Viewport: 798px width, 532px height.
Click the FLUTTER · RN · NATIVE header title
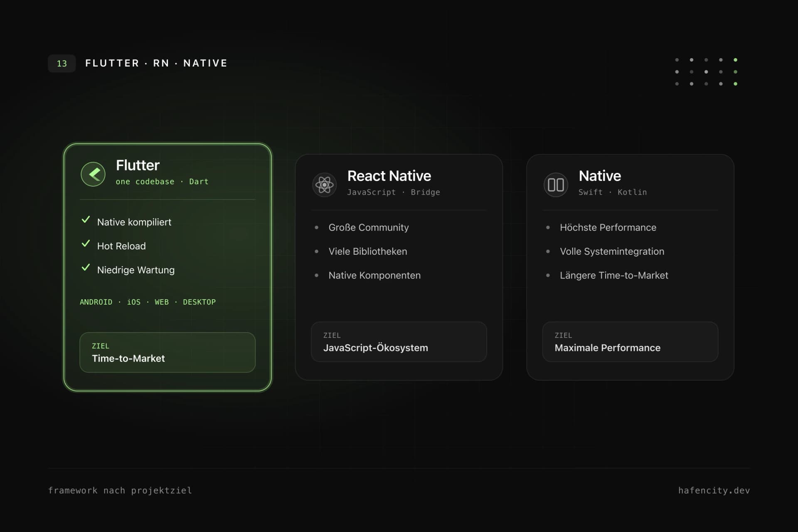(157, 63)
